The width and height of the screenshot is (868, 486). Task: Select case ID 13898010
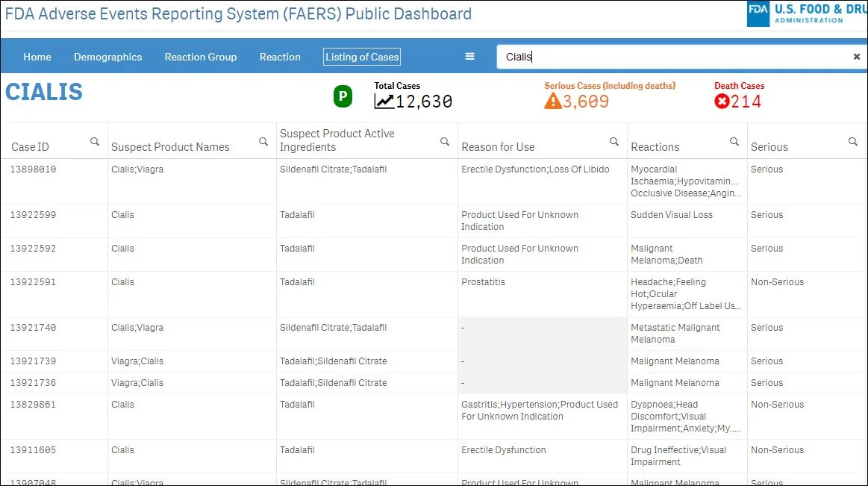[x=34, y=169]
